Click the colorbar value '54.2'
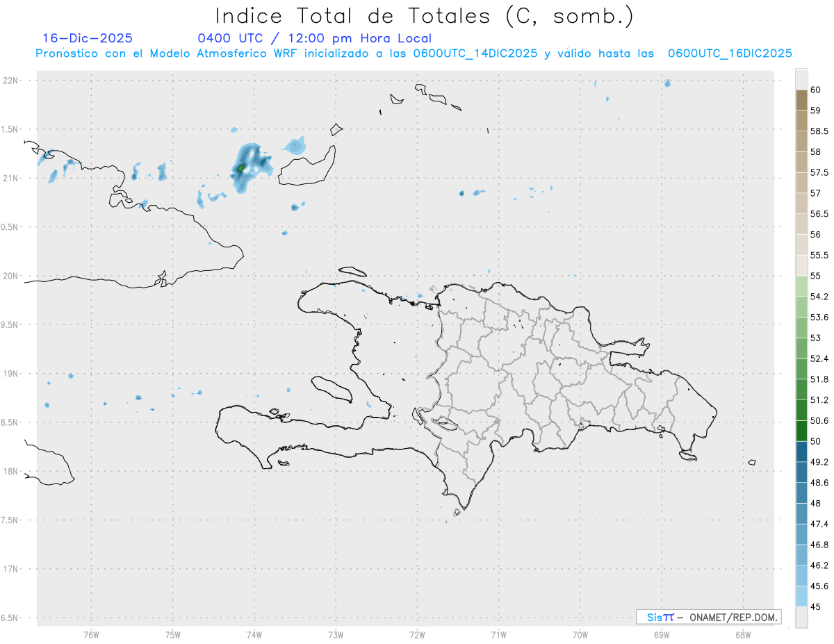The image size is (834, 644). click(x=819, y=297)
